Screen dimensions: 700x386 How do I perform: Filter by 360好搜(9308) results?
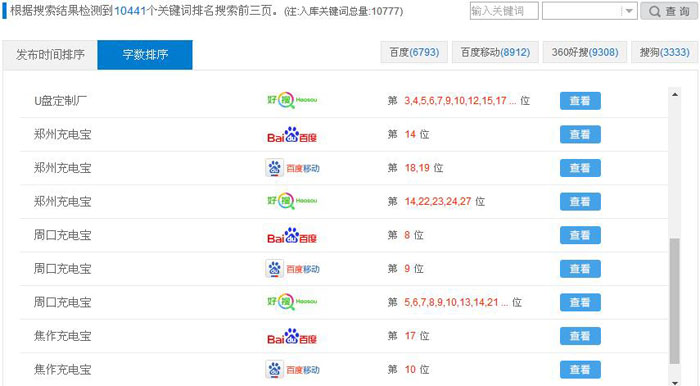coord(585,52)
